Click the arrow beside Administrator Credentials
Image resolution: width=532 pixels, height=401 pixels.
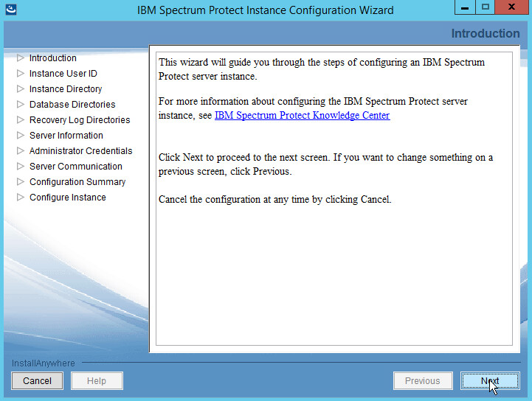21,151
